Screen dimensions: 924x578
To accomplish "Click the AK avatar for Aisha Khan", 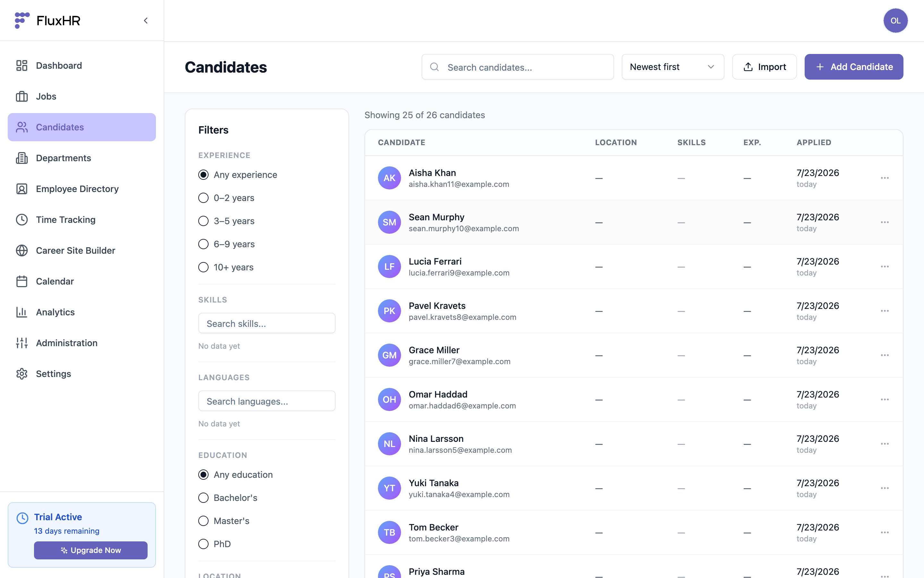I will pos(389,178).
